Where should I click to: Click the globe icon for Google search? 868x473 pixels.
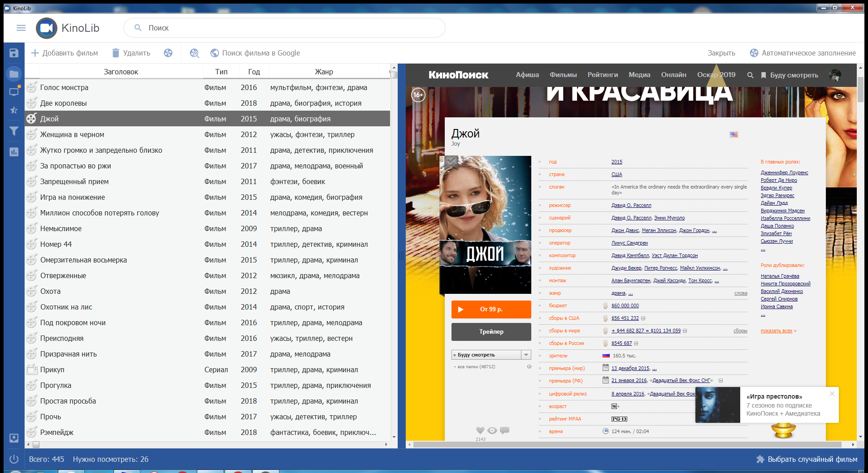[215, 53]
